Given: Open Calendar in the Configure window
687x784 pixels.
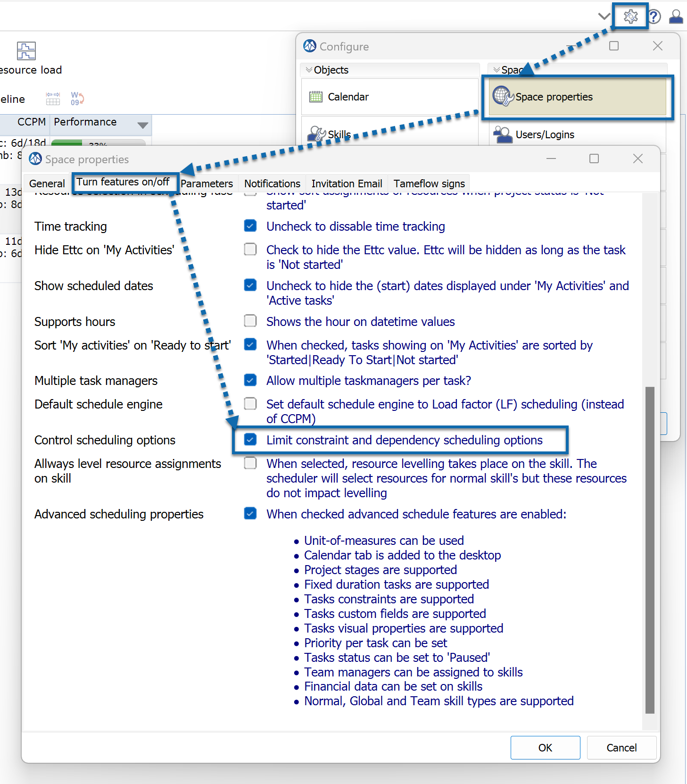Looking at the screenshot, I should pos(390,97).
